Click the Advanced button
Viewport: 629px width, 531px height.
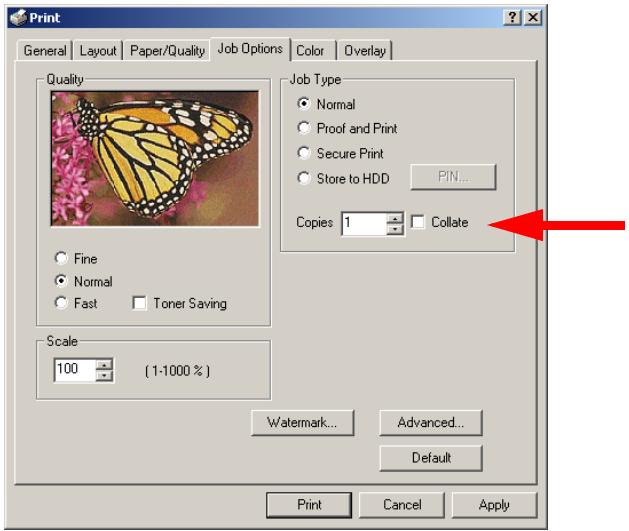(431, 422)
